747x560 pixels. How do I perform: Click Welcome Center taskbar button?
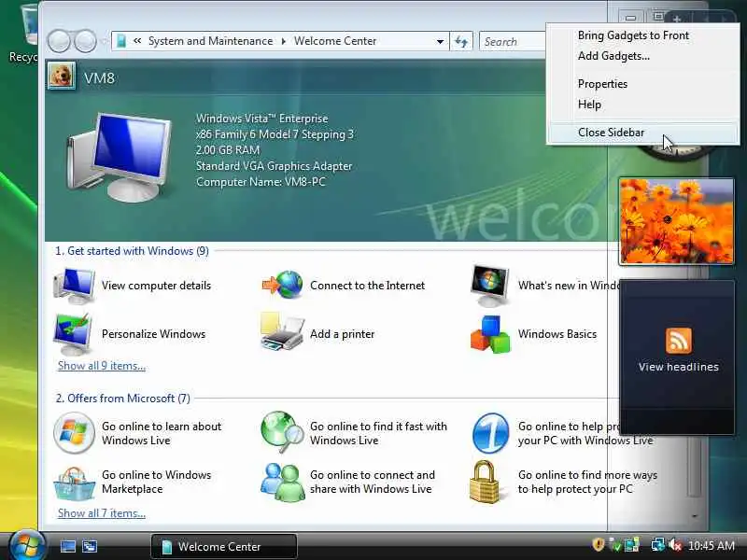[224, 546]
